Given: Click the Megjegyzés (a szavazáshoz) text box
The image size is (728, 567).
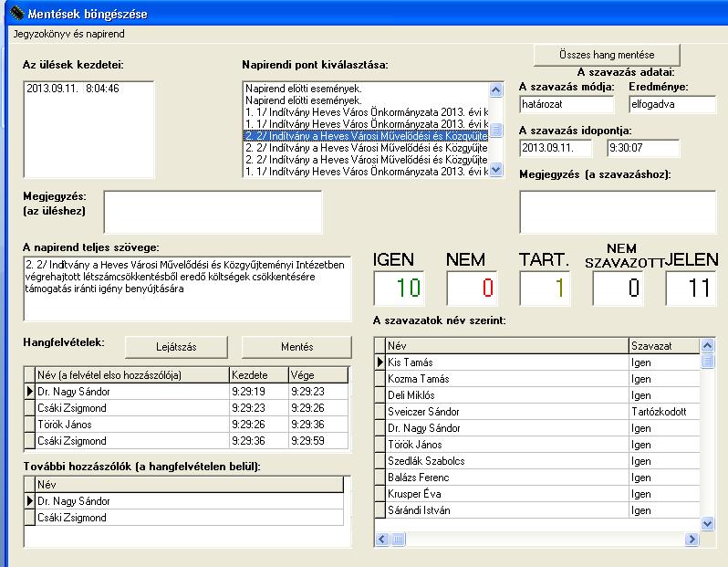Looking at the screenshot, I should [618, 212].
